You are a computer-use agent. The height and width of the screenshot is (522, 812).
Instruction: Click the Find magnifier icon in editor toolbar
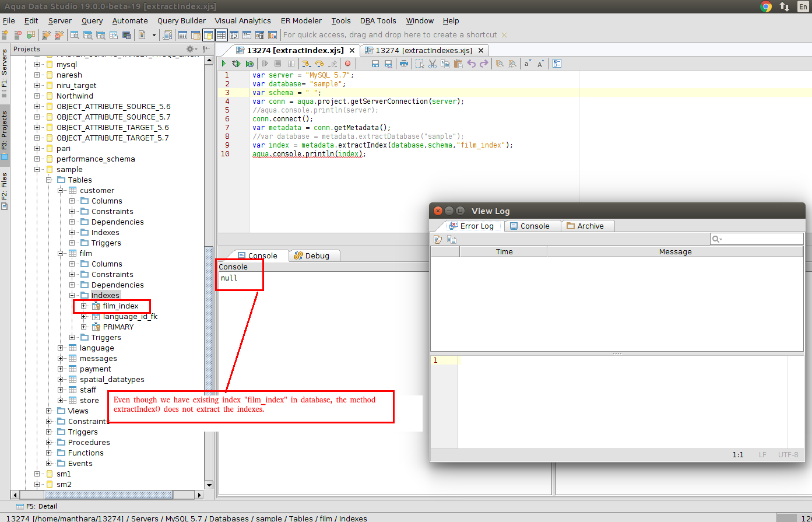[x=500, y=64]
